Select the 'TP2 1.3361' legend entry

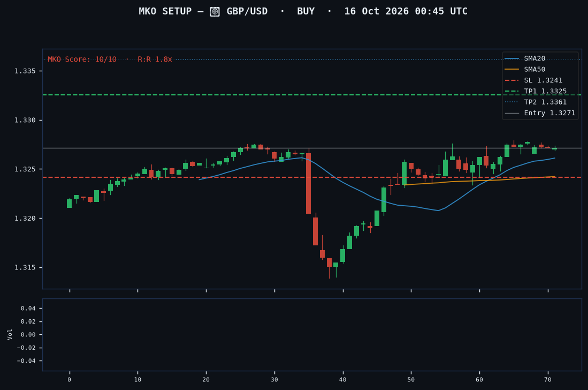click(x=536, y=102)
